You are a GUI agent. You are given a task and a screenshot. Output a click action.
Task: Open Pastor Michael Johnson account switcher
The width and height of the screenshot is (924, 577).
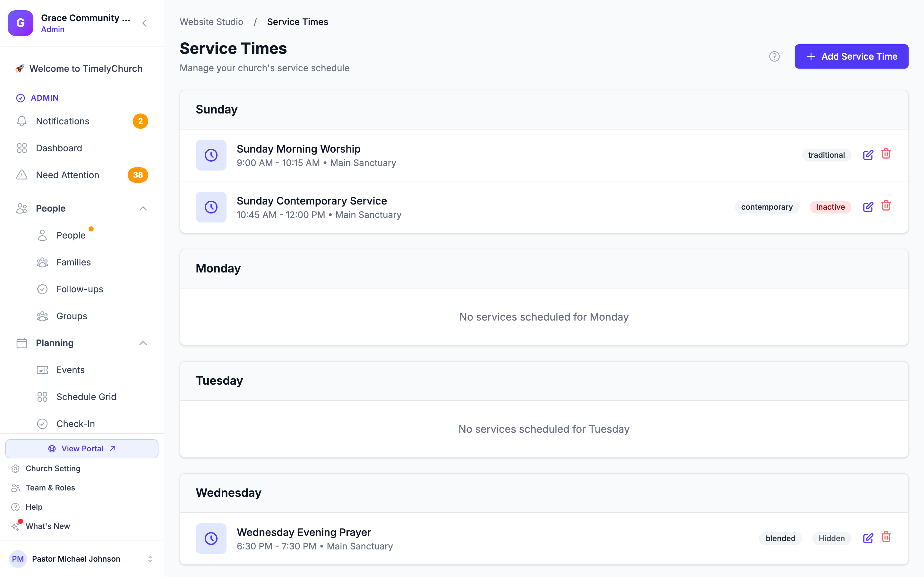tap(82, 559)
